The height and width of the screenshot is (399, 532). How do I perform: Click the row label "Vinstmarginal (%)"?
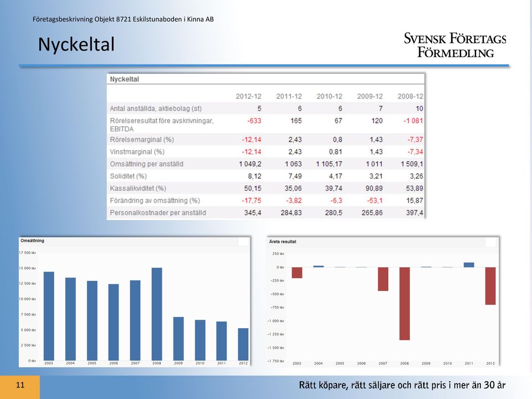point(137,152)
